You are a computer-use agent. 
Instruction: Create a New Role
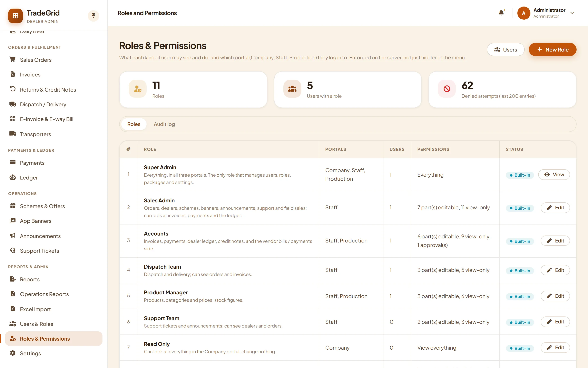(552, 49)
